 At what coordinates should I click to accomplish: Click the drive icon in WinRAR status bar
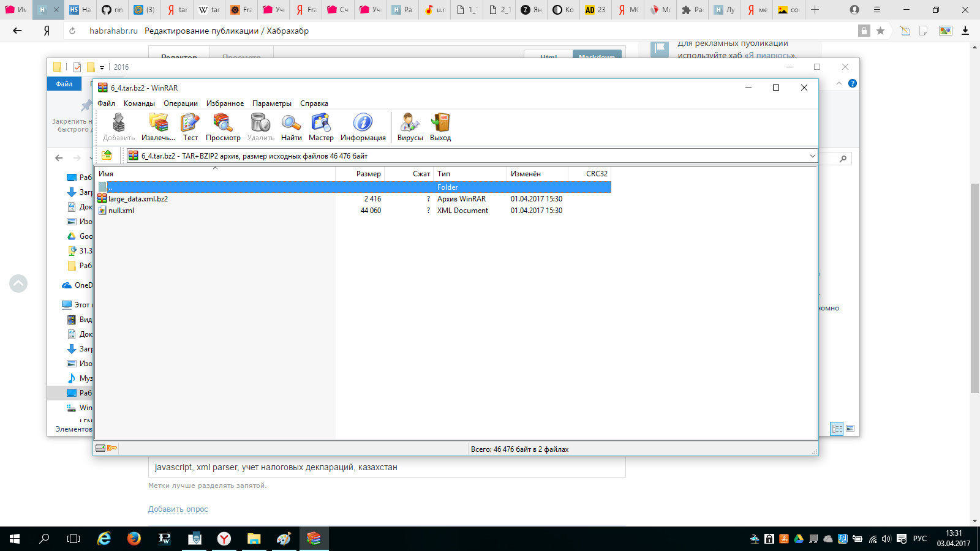click(x=100, y=448)
